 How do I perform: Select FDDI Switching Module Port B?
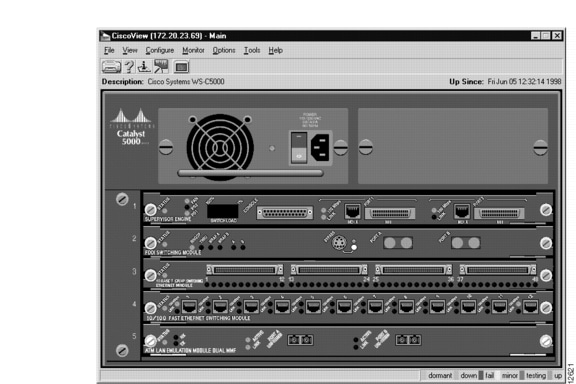[x=465, y=243]
